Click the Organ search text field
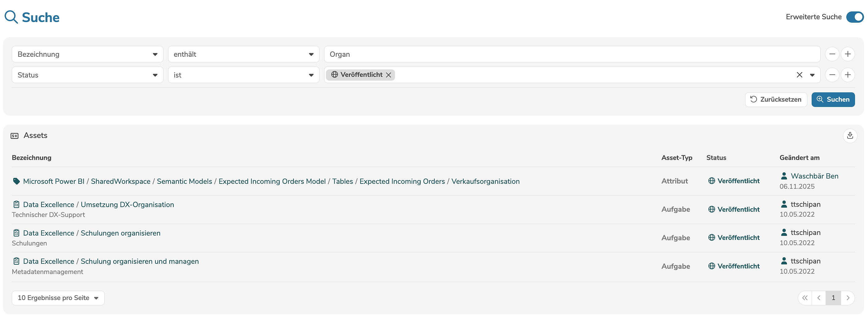The width and height of the screenshot is (868, 318). tap(572, 54)
